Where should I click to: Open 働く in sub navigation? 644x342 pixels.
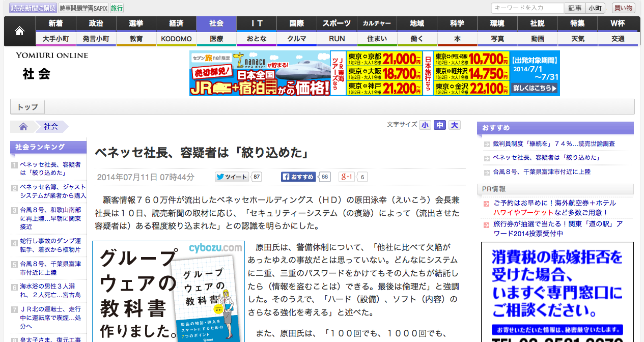(417, 39)
